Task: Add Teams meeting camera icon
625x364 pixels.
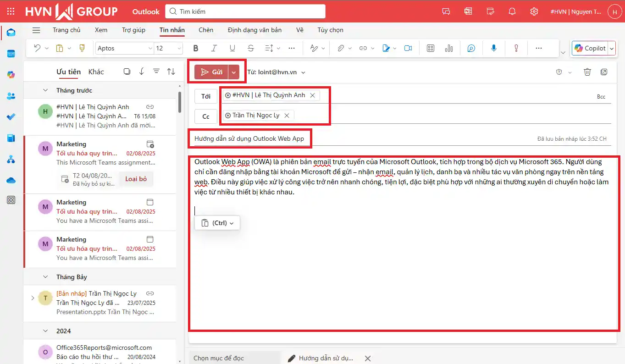Action: click(408, 48)
